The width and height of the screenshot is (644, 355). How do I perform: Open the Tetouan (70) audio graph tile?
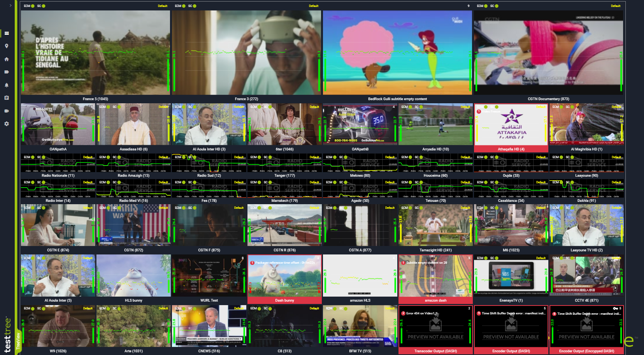click(436, 189)
